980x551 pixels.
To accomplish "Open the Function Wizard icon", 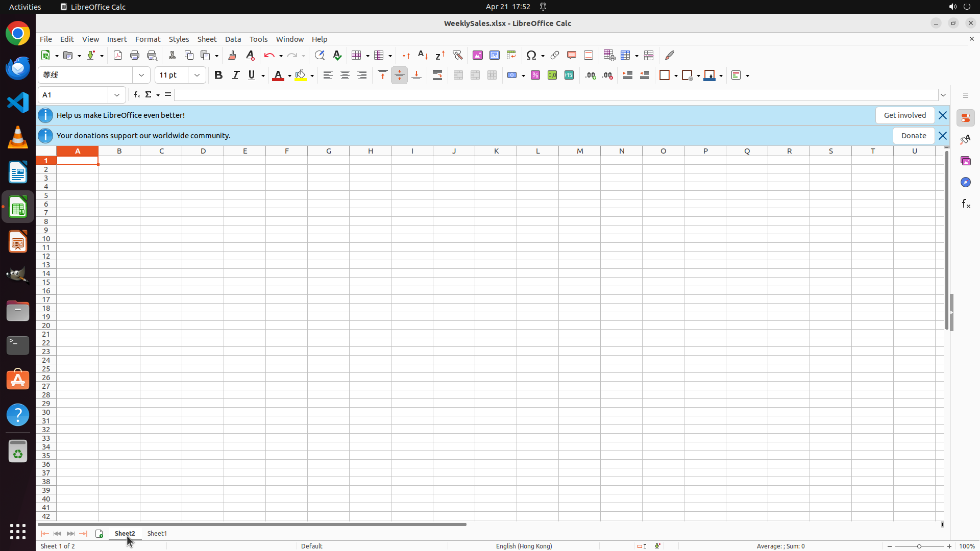I will click(x=136, y=95).
